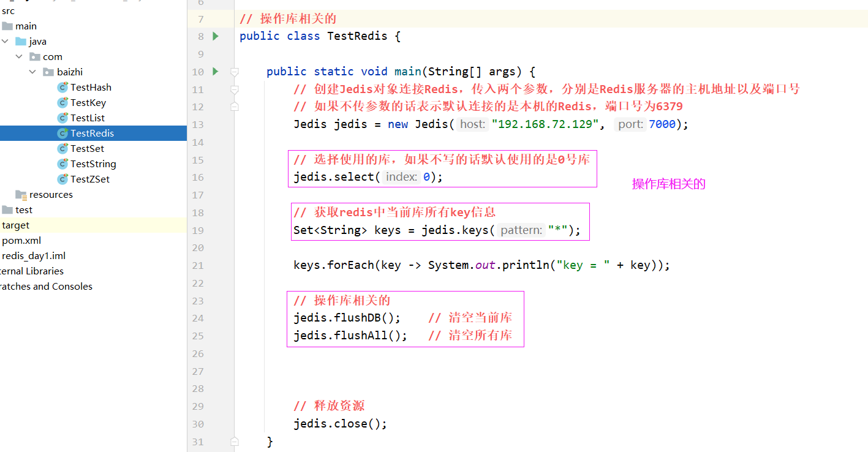Click the port value 7000
The width and height of the screenshot is (868, 452).
click(662, 124)
